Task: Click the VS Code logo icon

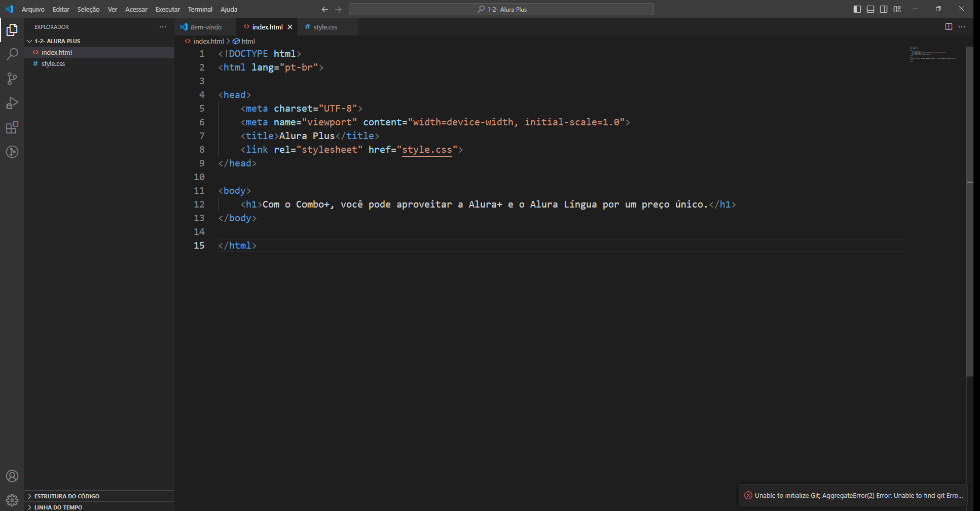Action: point(9,9)
